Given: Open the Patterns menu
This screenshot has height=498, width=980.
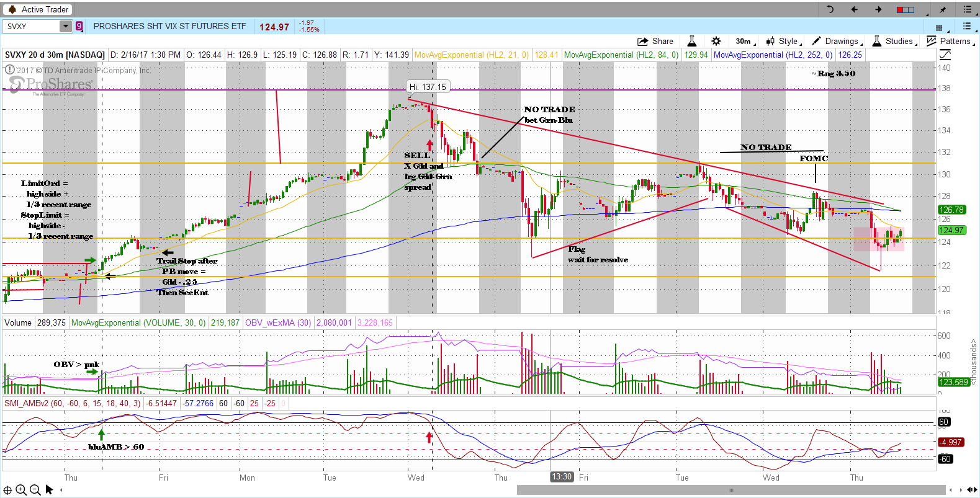Looking at the screenshot, I should 950,41.
